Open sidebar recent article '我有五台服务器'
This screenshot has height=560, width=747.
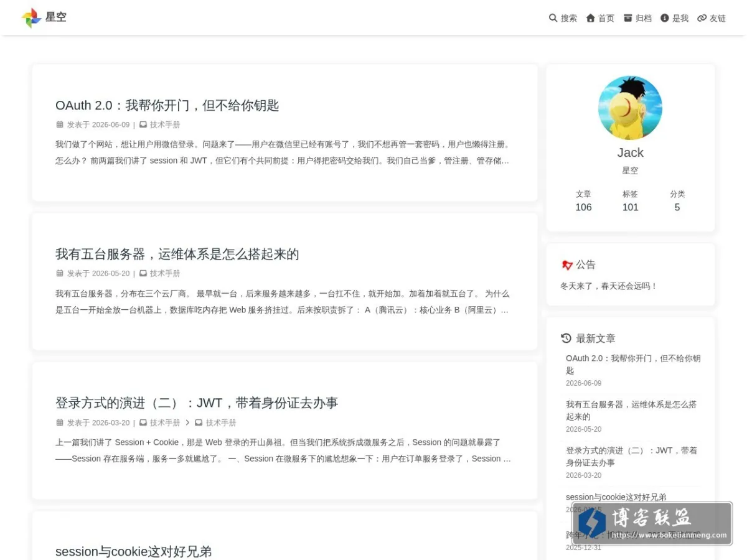(x=631, y=410)
